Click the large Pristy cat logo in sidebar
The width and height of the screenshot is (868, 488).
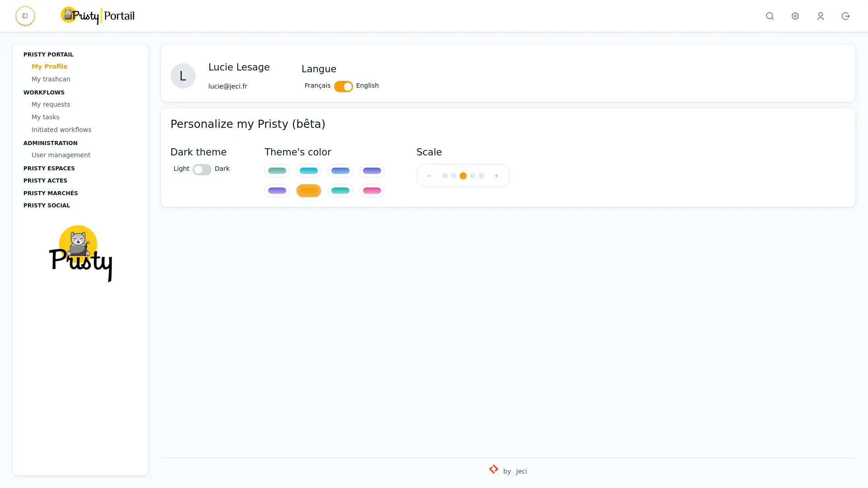[x=80, y=253]
